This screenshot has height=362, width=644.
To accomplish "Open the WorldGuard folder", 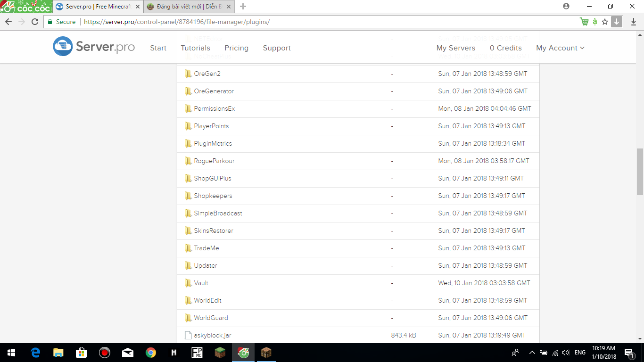I will (x=211, y=318).
